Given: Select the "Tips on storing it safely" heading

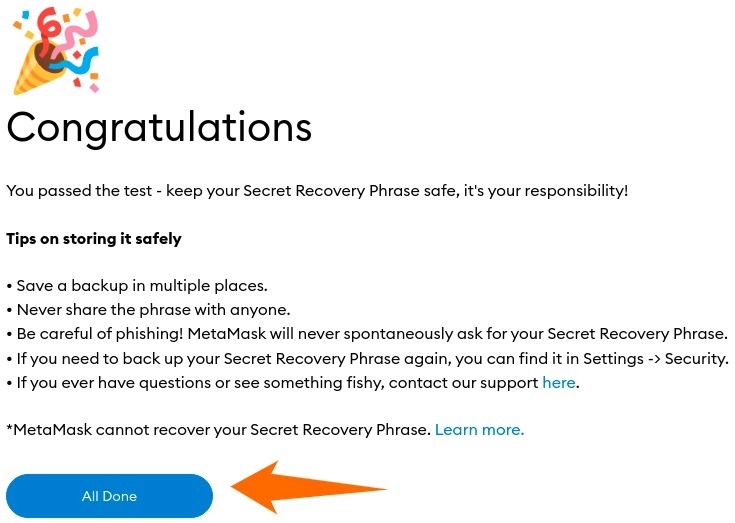Looking at the screenshot, I should (x=94, y=239).
